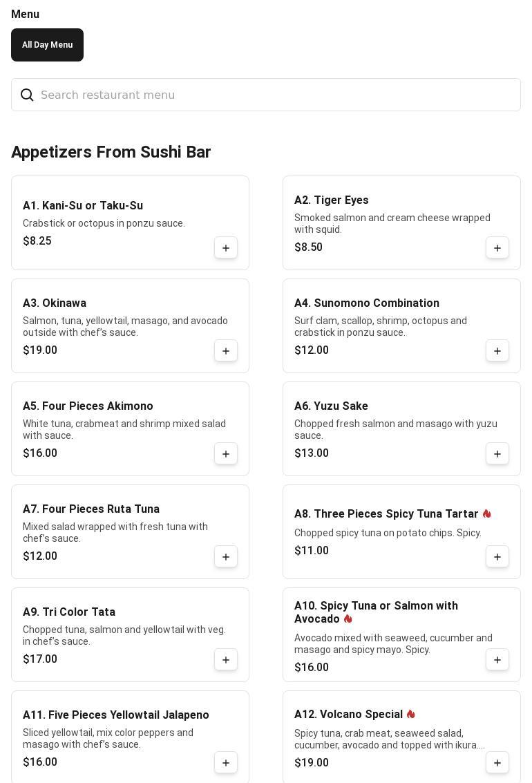Add A9. Tri Color Tata to order

(225, 659)
